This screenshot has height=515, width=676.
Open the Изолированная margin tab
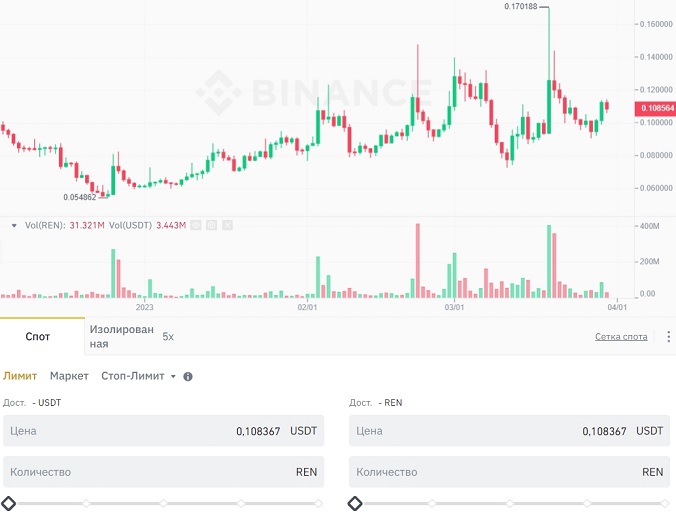tap(122, 337)
